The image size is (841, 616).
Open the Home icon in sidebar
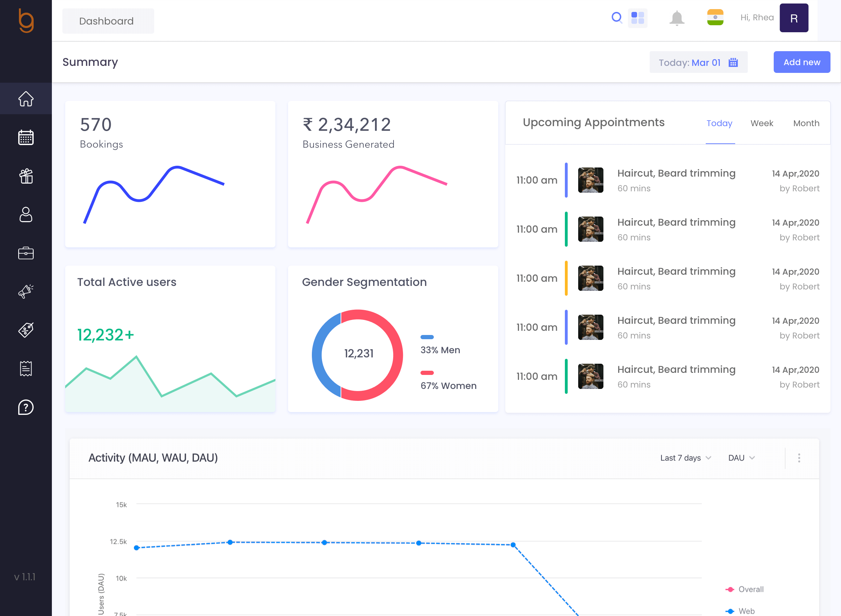click(x=26, y=99)
